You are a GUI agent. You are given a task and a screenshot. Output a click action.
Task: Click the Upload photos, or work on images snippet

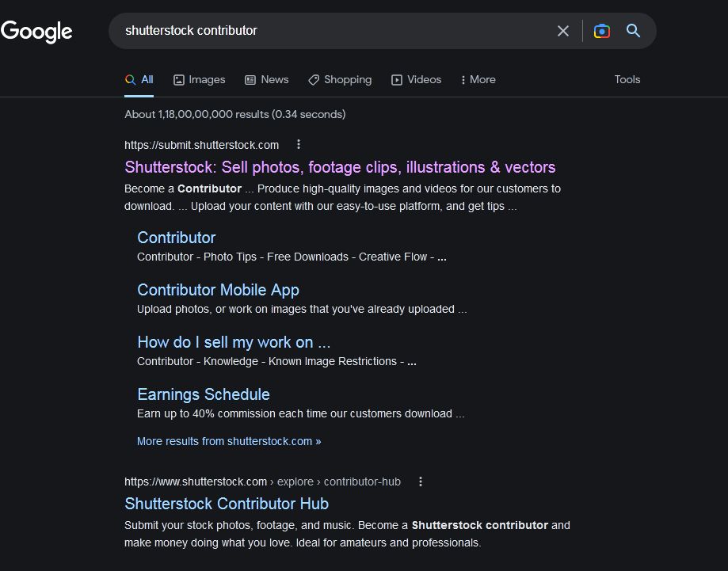coord(302,309)
